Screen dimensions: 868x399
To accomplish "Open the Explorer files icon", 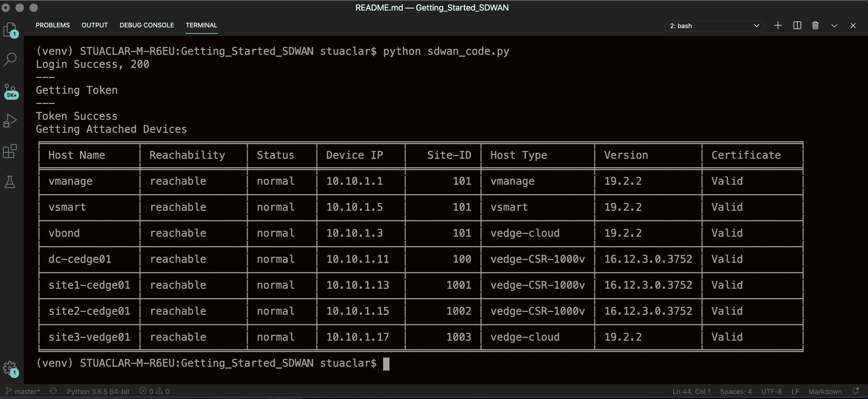I will click(10, 30).
